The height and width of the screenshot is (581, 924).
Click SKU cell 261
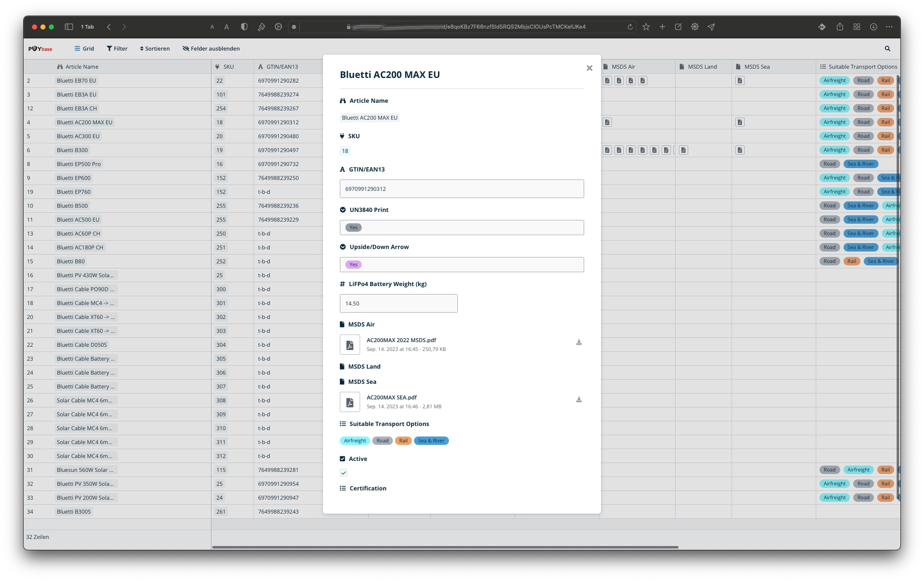(221, 511)
